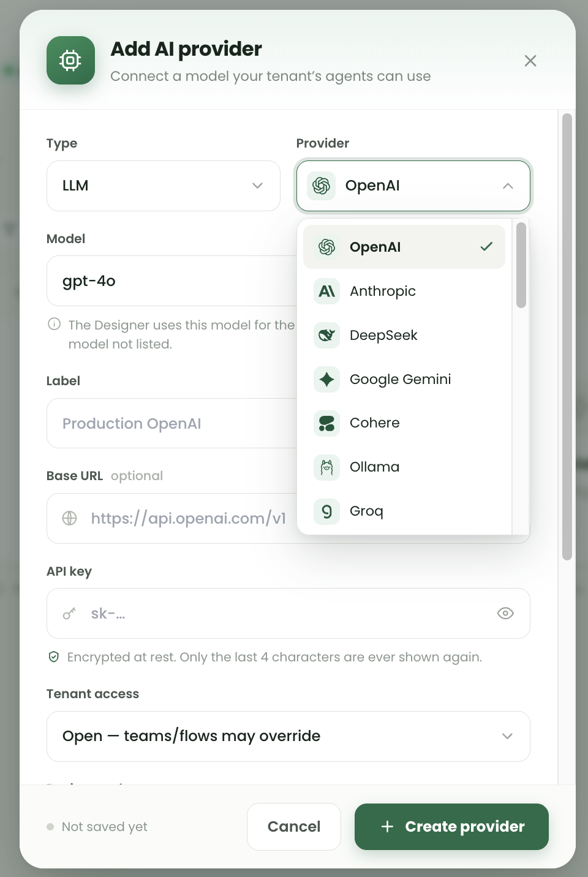
Task: Collapse the Provider dropdown showing OpenAI
Action: (x=413, y=186)
